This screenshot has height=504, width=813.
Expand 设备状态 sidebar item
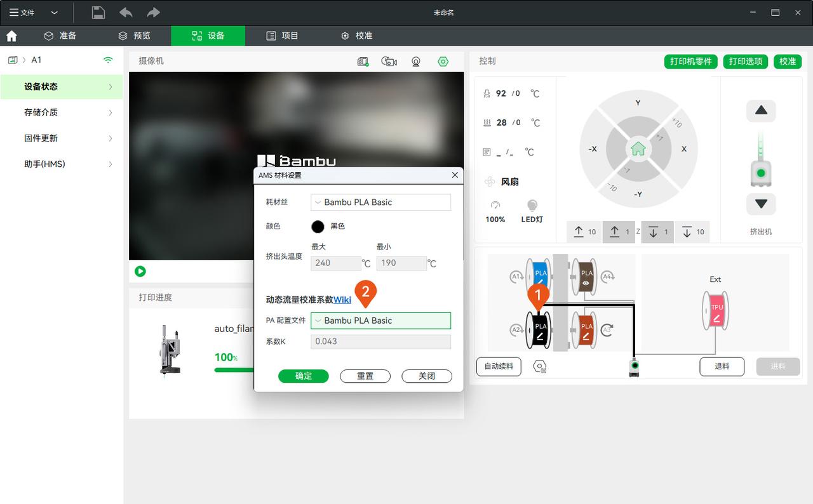click(62, 86)
